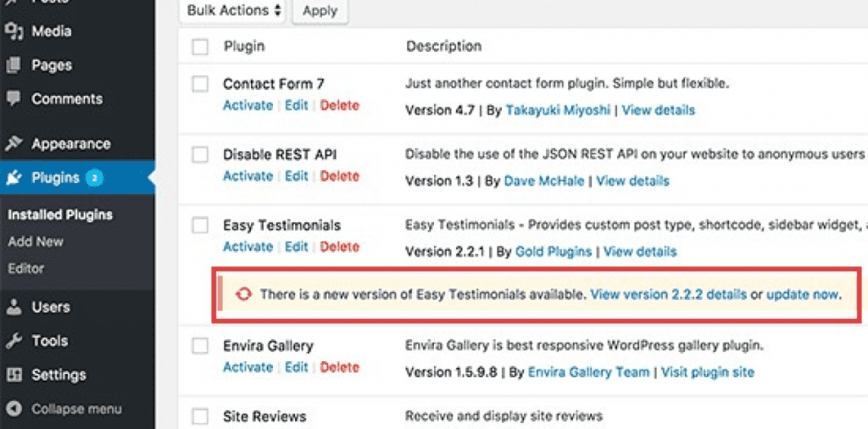Delete the Easy Testimonials plugin
Screen dimensions: 868x429
pyautogui.click(x=340, y=247)
